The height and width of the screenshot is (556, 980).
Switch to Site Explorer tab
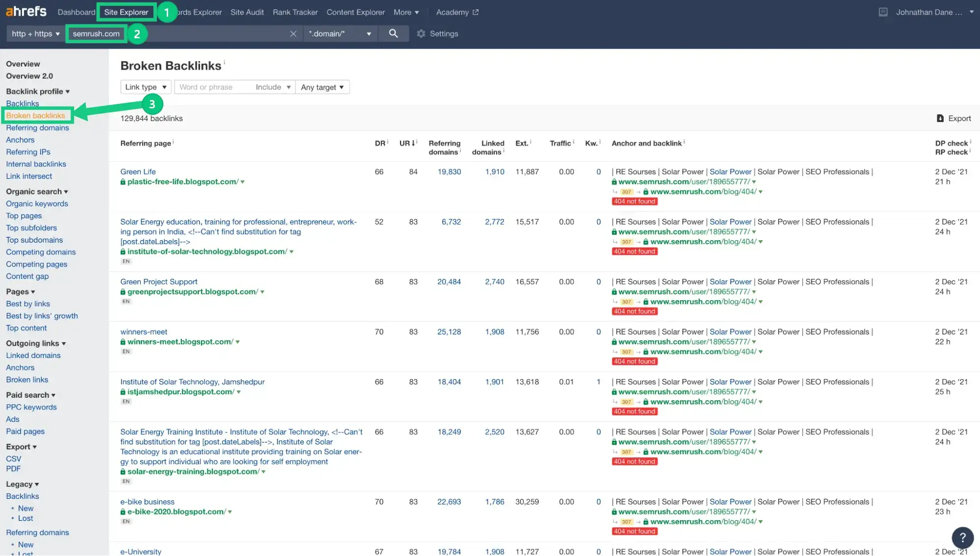point(126,12)
